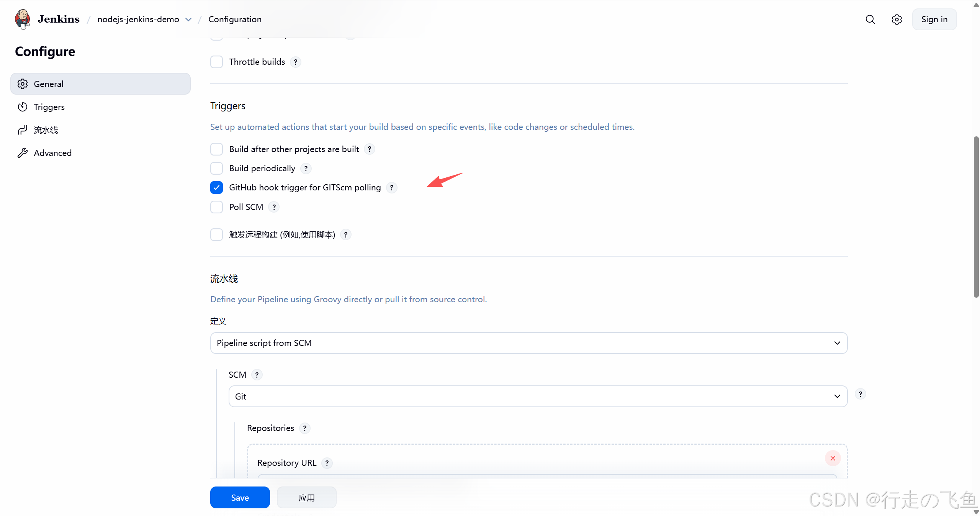The width and height of the screenshot is (980, 516).
Task: Click help icon beside Repository URL
Action: tap(327, 463)
